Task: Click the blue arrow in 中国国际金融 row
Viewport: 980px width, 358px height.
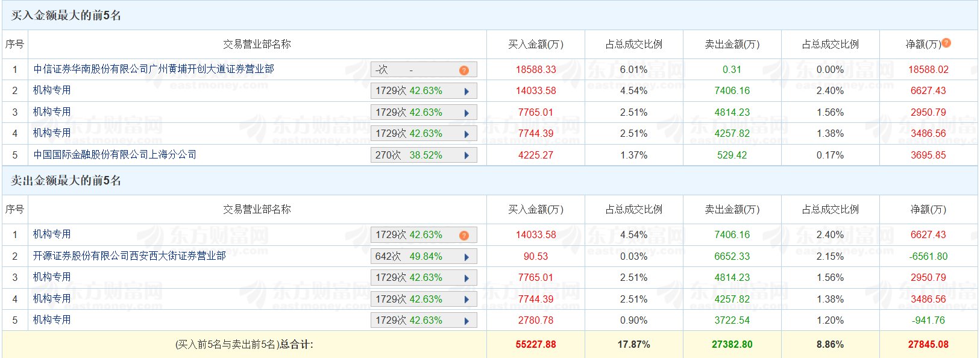Action: 466,155
